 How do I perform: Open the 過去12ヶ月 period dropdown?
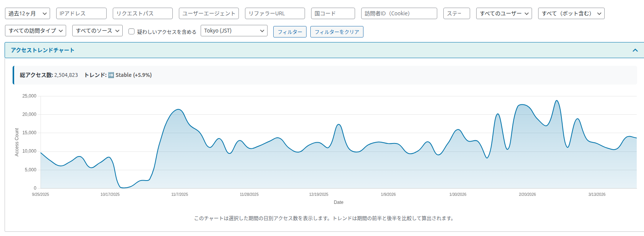(28, 13)
